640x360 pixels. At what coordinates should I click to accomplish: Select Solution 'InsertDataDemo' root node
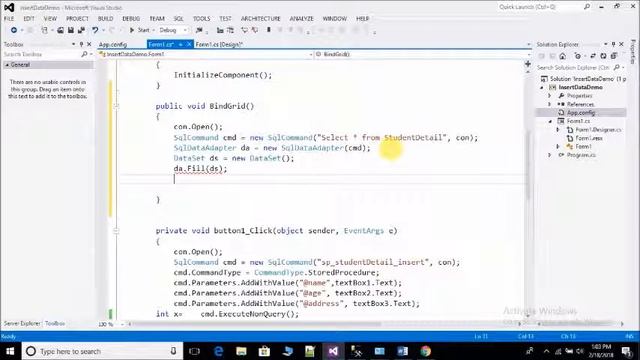(x=583, y=79)
